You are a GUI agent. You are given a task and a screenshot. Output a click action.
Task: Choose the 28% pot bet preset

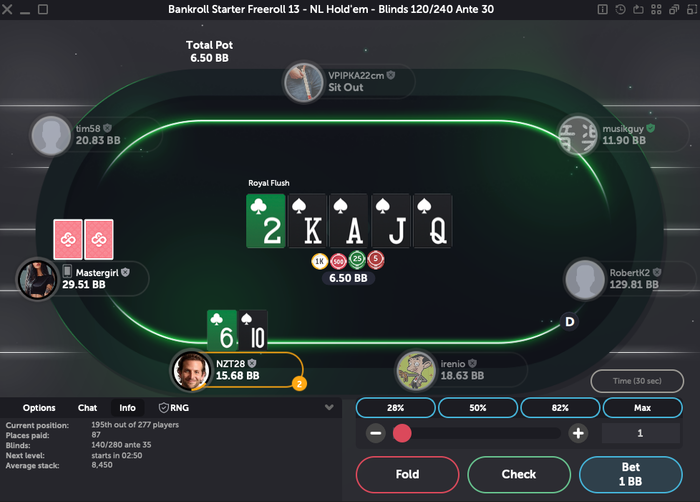[396, 408]
